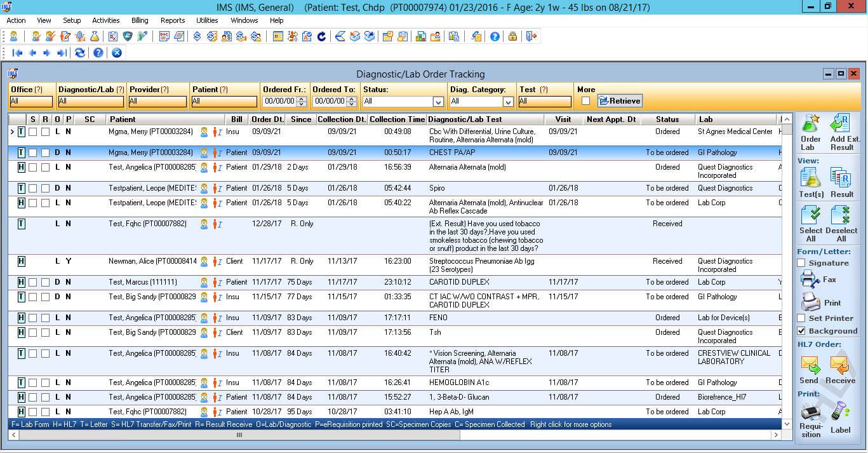
Task: Sort by the Patient column header
Action: coord(123,119)
